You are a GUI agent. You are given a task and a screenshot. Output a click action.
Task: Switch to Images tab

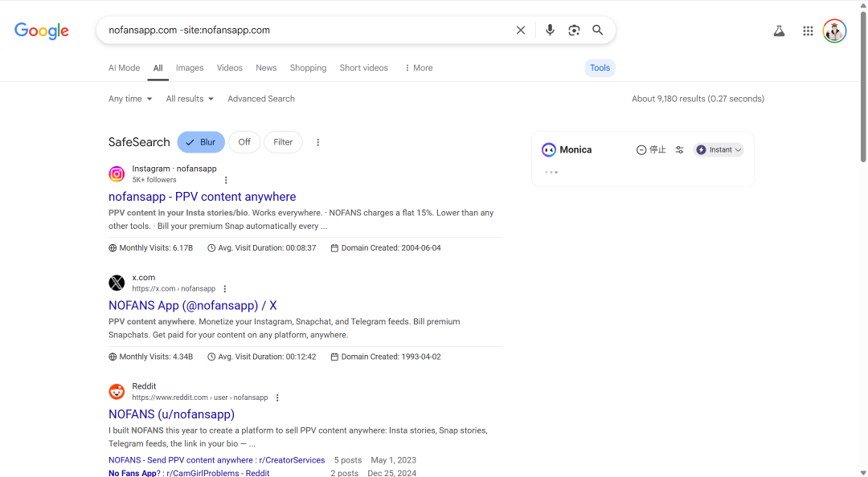tap(190, 68)
